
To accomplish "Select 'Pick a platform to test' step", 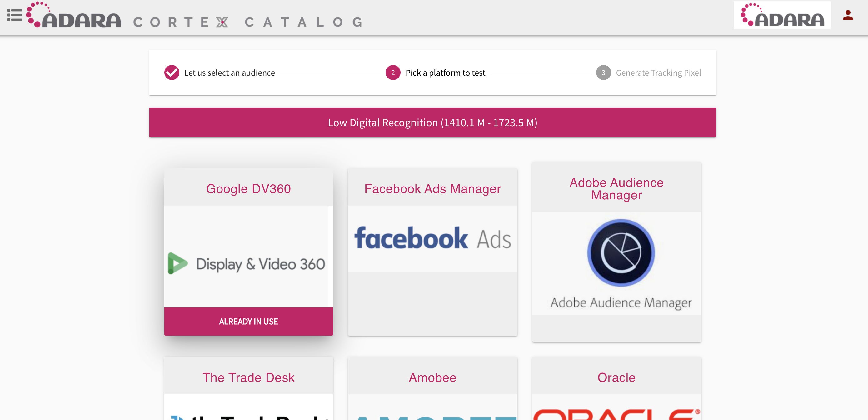I will click(446, 73).
